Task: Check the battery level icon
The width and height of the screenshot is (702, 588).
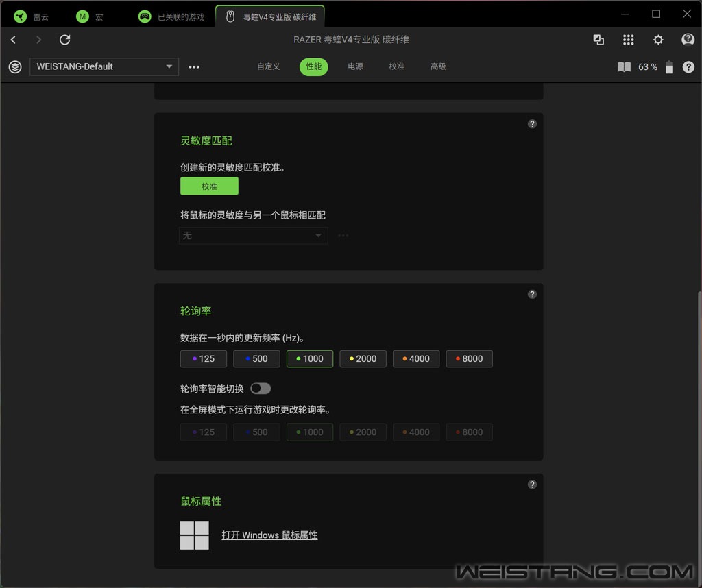Action: click(x=669, y=67)
